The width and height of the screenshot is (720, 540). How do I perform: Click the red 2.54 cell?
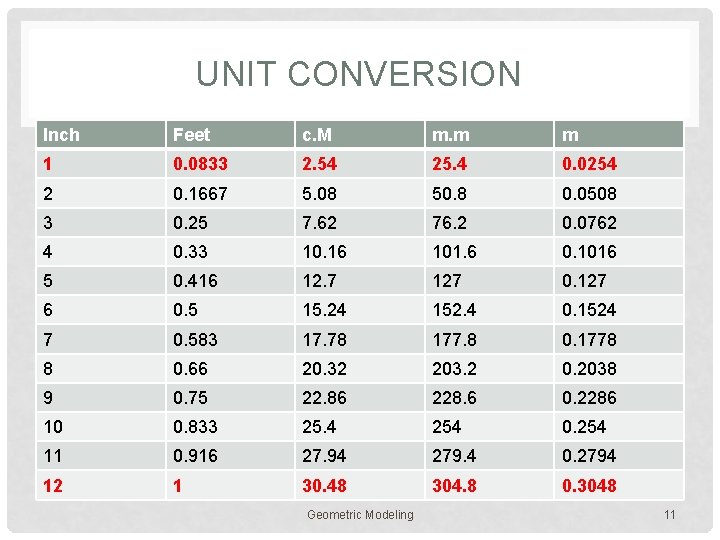320,164
